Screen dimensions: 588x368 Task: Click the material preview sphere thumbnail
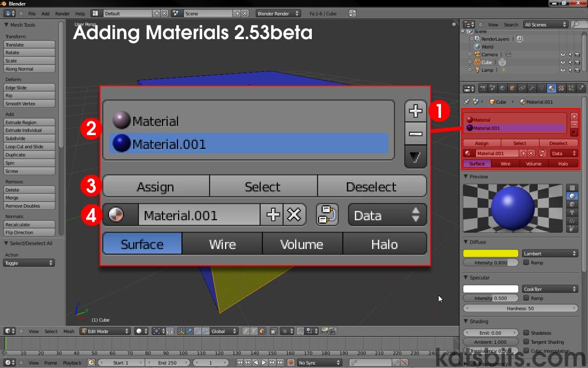click(512, 208)
